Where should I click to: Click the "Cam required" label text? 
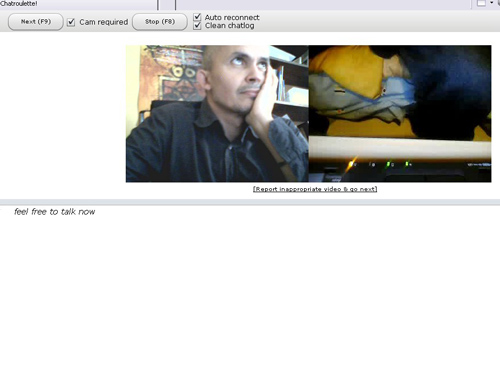pyautogui.click(x=104, y=22)
